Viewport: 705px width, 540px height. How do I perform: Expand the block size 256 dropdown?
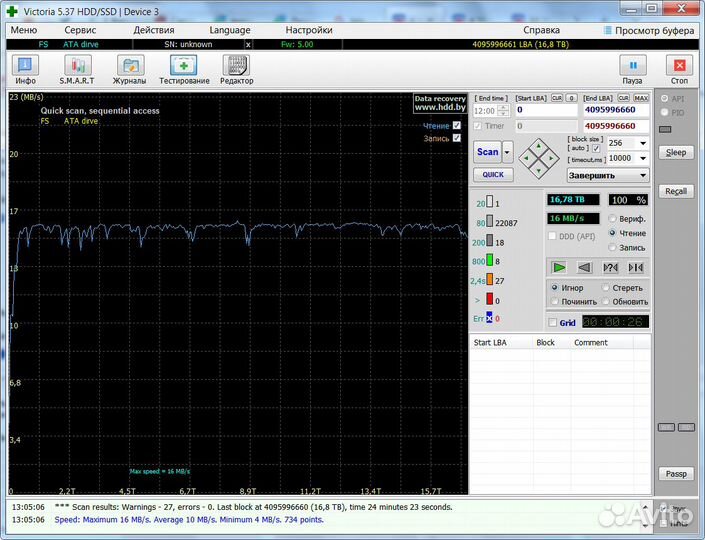(642, 143)
